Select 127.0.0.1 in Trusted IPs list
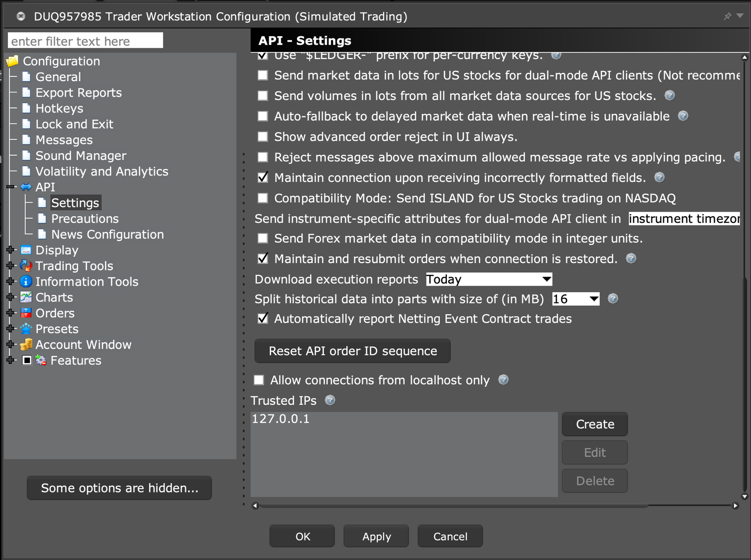 point(281,419)
